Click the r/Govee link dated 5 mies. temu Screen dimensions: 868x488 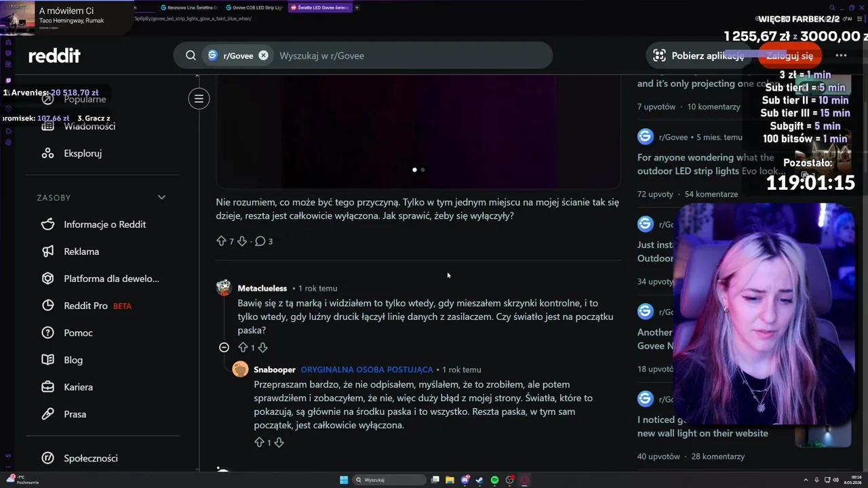[x=673, y=137]
